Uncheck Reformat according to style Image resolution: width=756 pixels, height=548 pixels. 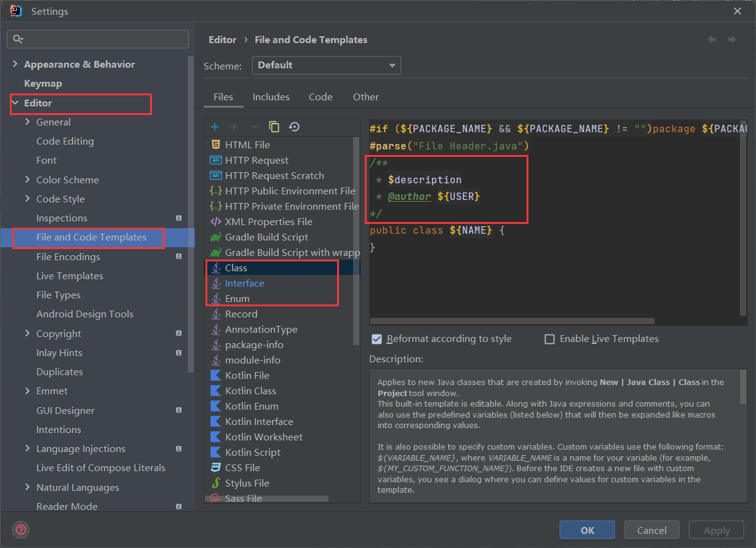tap(376, 339)
